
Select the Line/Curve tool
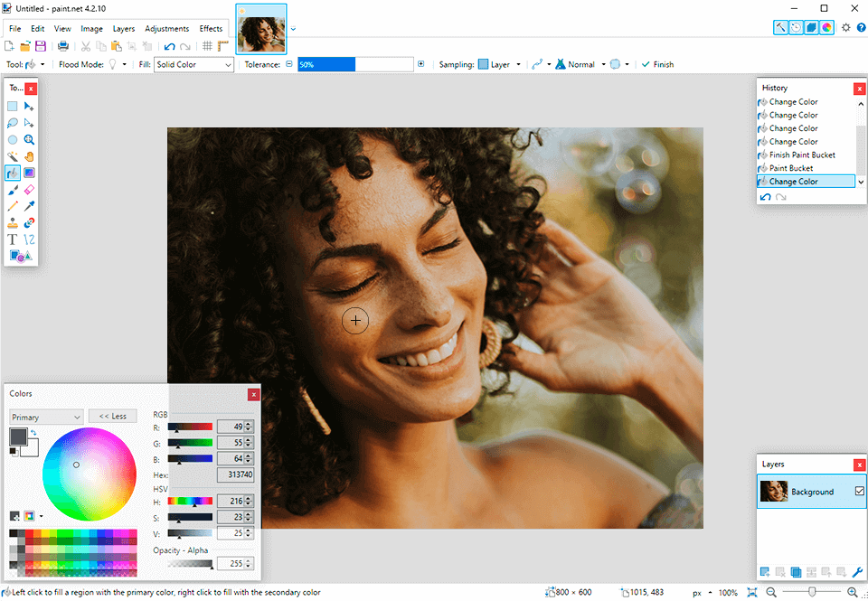click(29, 239)
